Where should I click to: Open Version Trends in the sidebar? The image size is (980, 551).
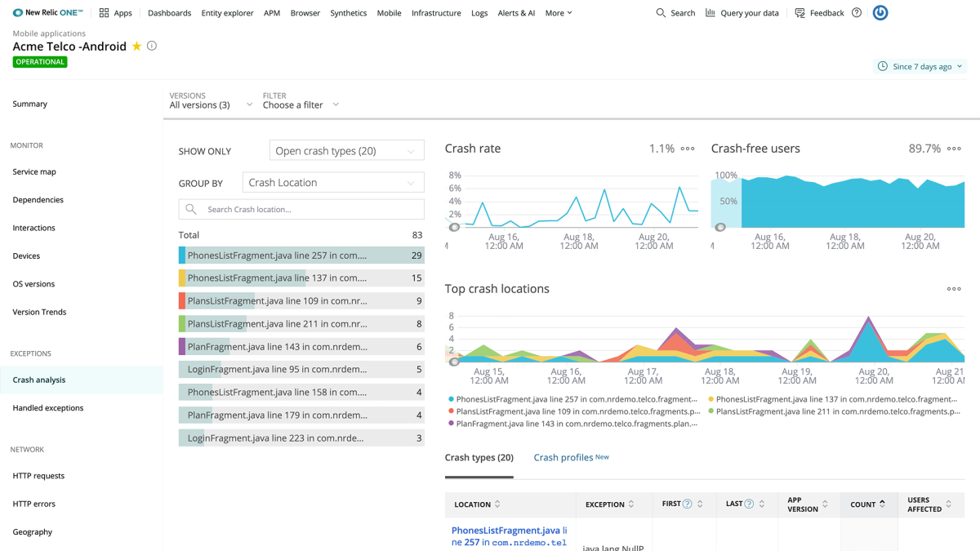pyautogui.click(x=39, y=313)
